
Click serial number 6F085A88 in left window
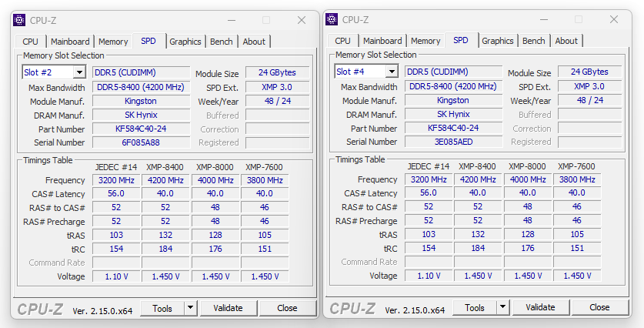click(141, 142)
